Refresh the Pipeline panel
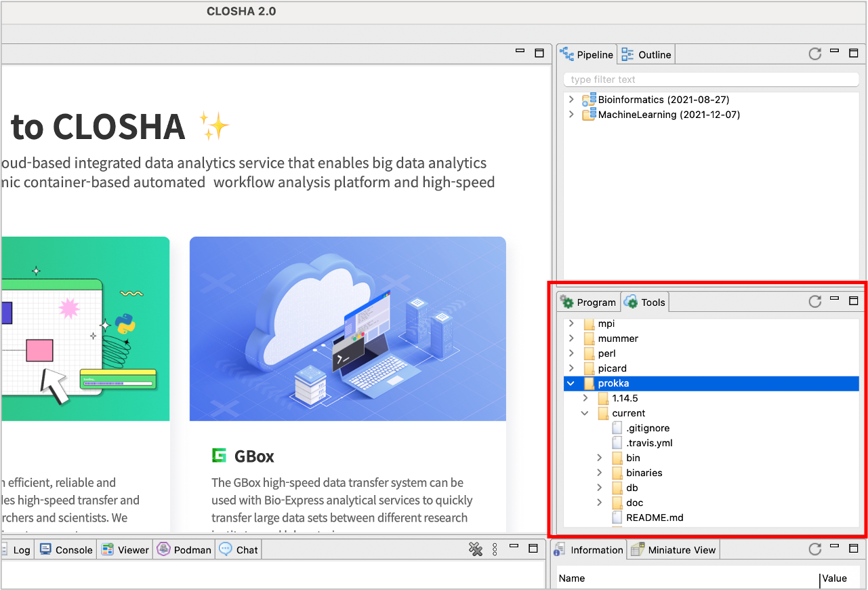 [815, 54]
